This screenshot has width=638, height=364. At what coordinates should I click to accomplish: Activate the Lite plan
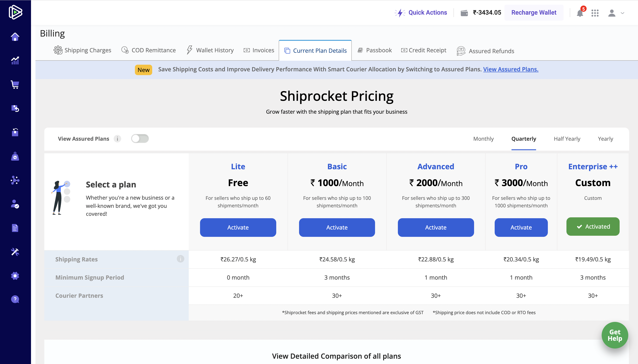pyautogui.click(x=238, y=228)
